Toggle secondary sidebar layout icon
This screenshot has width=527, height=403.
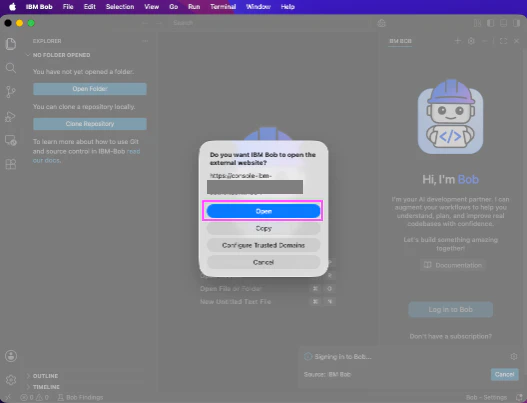pyautogui.click(x=517, y=23)
